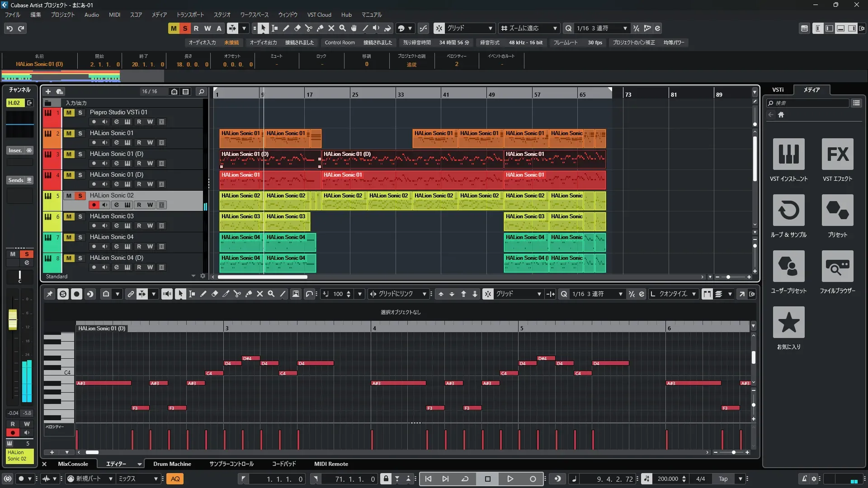The width and height of the screenshot is (868, 488).
Task: Open Loops & Samples media tile
Action: (x=788, y=211)
